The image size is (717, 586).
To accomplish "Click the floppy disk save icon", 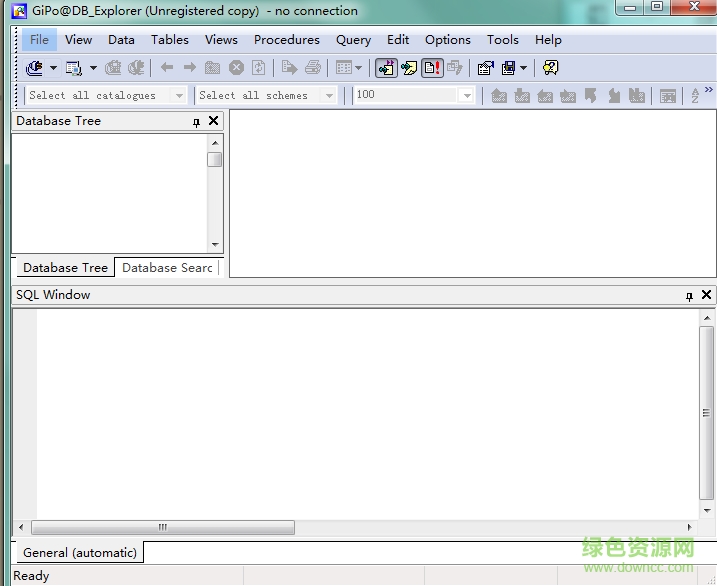I will coord(508,68).
